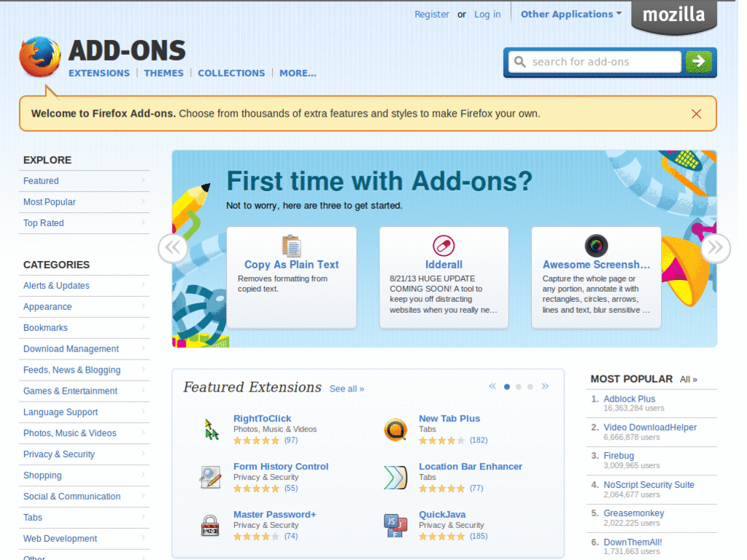Click the Idderall pill icon
The width and height of the screenshot is (747, 560).
pos(444,246)
